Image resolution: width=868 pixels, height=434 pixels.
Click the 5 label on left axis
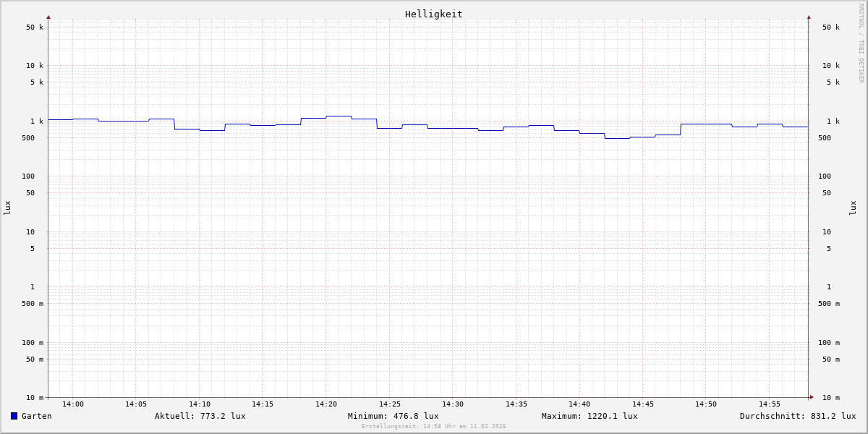pyautogui.click(x=33, y=249)
